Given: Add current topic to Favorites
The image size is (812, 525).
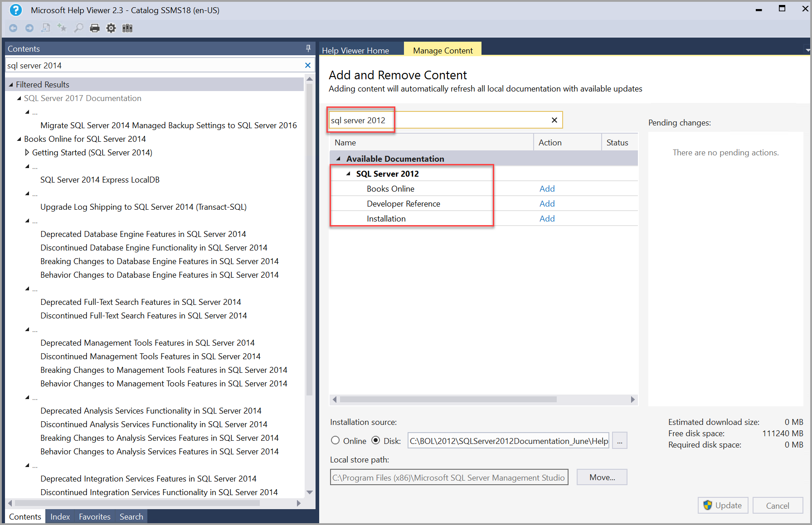Looking at the screenshot, I should [x=62, y=28].
